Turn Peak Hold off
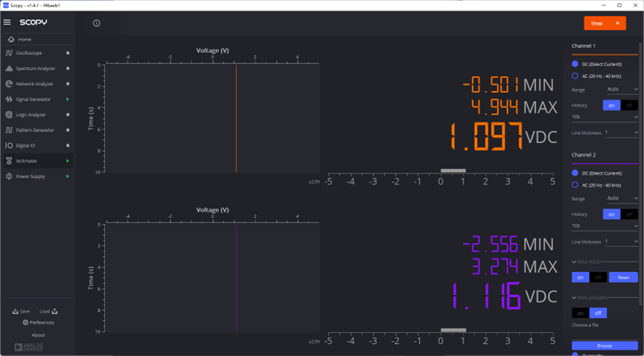 click(x=598, y=278)
